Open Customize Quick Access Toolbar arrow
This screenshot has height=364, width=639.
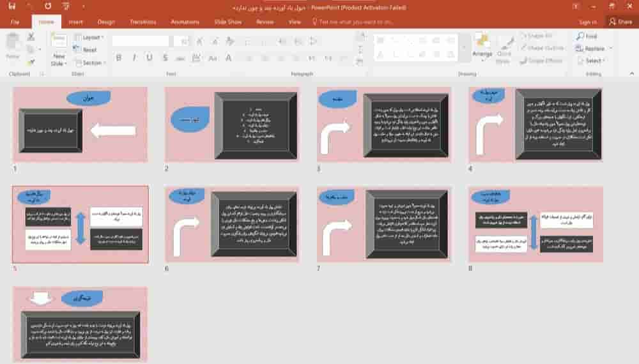point(84,6)
